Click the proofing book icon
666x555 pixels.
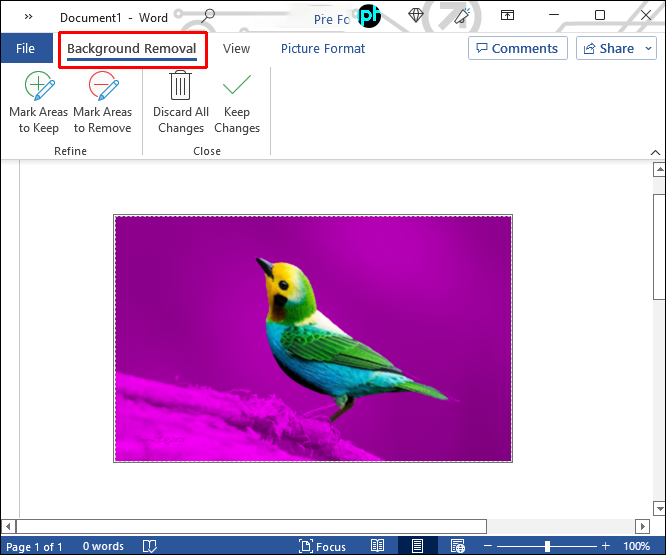point(150,546)
